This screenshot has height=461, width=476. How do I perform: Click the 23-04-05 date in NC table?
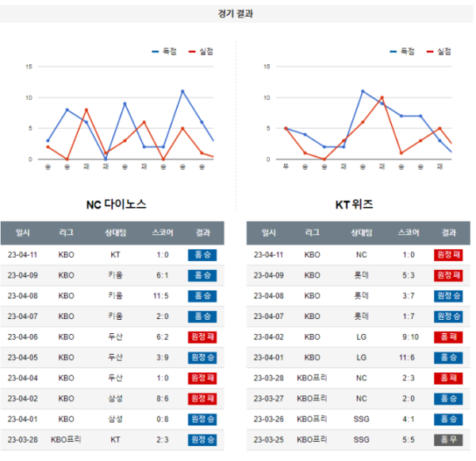(23, 357)
